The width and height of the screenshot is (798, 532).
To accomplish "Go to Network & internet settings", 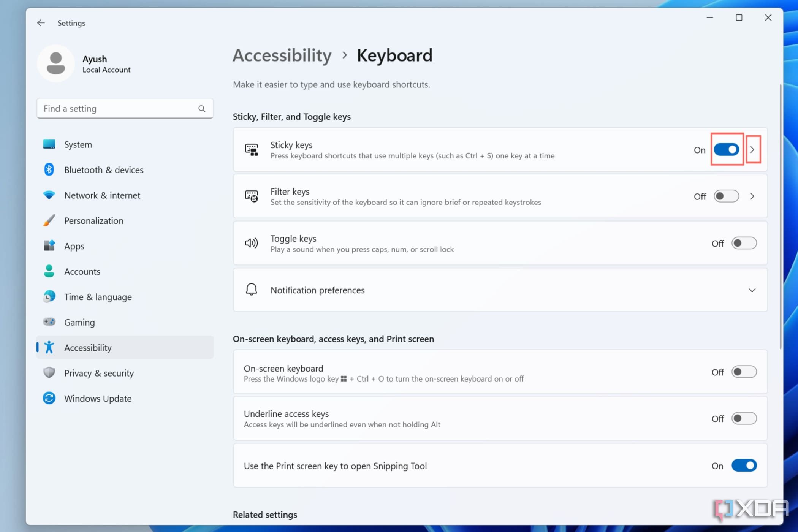I will 125,195.
